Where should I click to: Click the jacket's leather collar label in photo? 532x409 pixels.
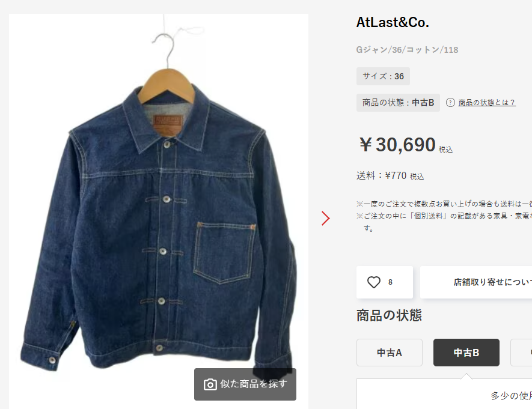point(168,122)
